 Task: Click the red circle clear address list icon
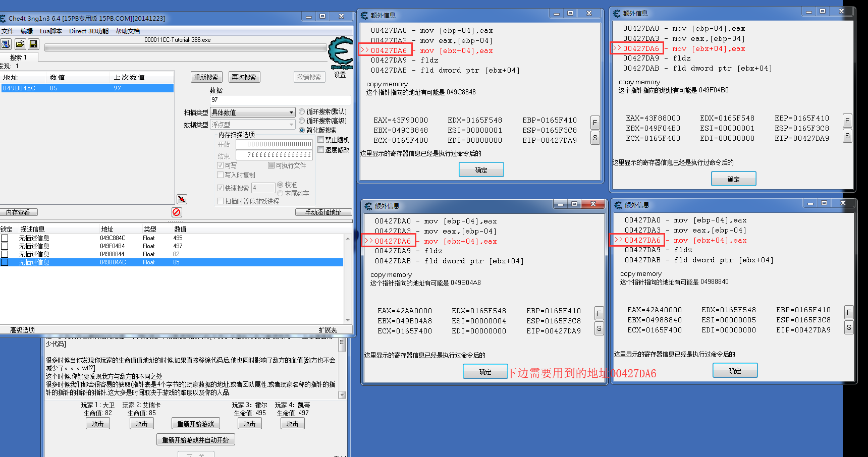(177, 212)
